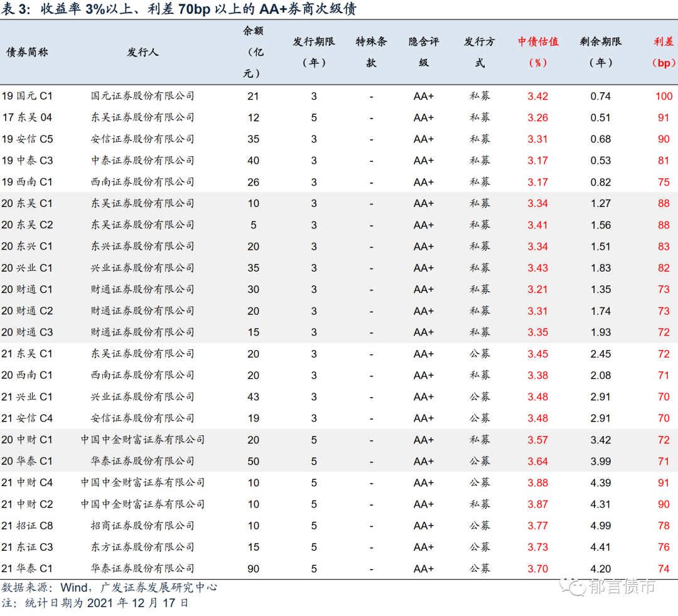Screen dimensions: 678x616
Task: Select bond name '21 安信 C4'
Action: [x=27, y=418]
